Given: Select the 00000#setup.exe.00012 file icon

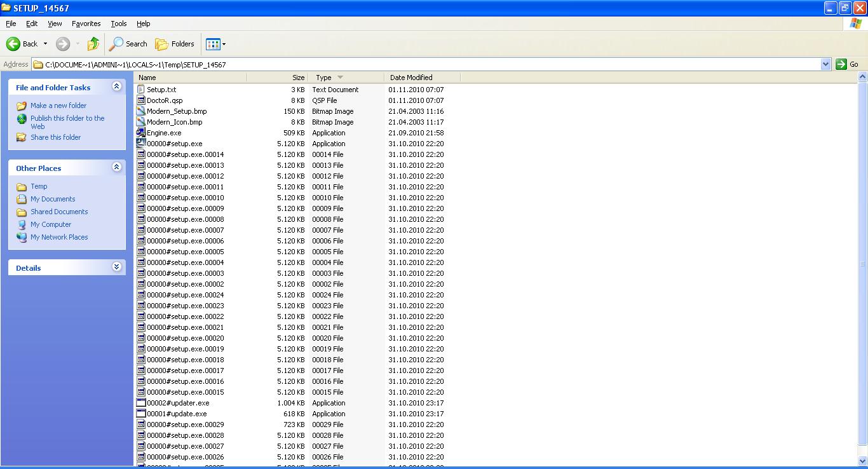Looking at the screenshot, I should [x=141, y=176].
